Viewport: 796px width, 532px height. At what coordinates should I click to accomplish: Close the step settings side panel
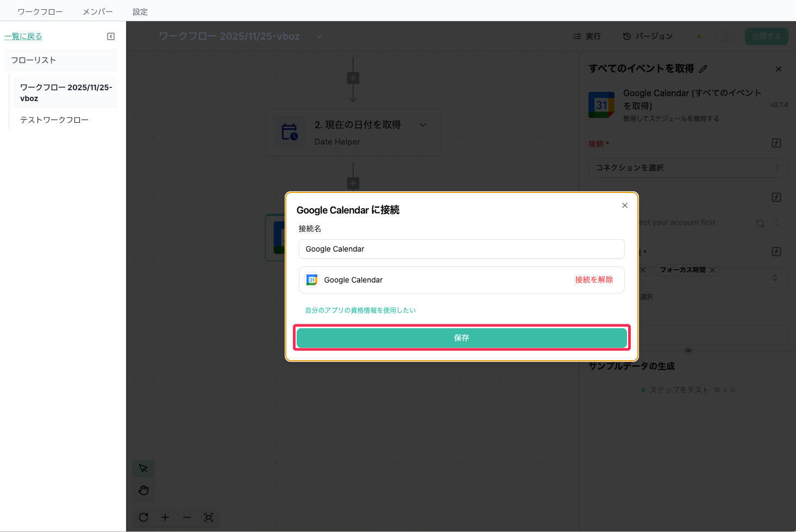(x=779, y=69)
